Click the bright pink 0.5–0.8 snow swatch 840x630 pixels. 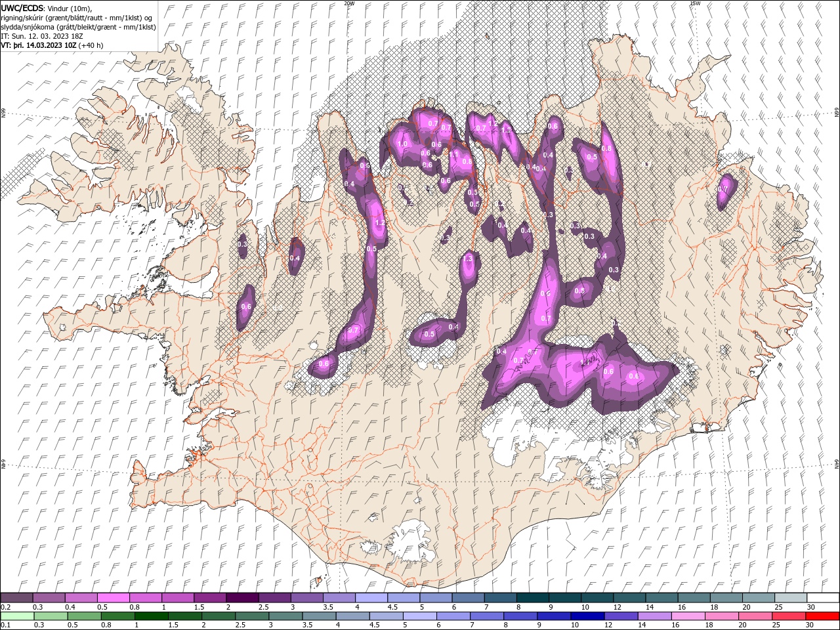tap(114, 598)
